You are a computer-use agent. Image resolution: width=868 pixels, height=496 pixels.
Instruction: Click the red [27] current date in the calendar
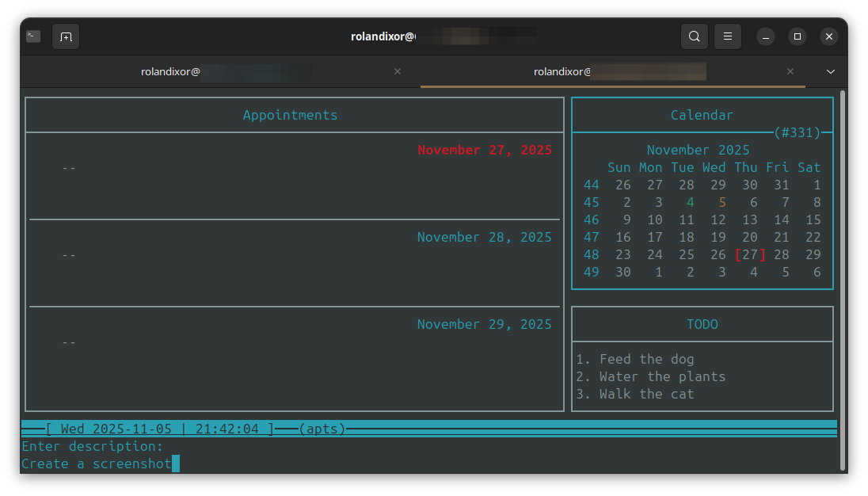749,254
